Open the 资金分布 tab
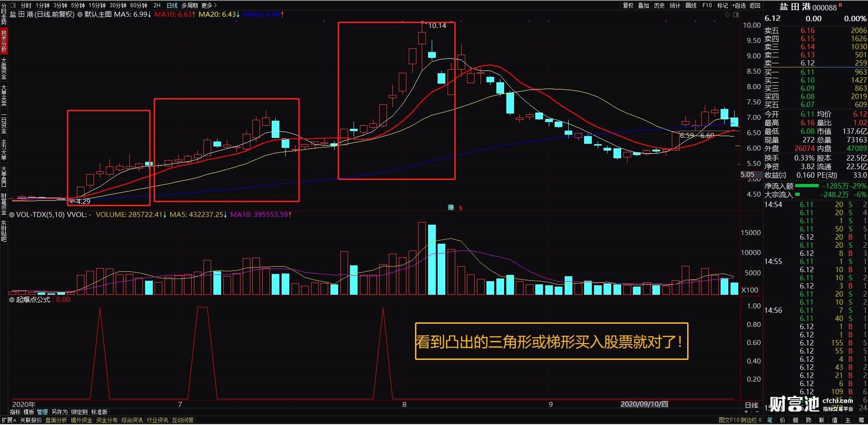Screen dimensions: 868x425 point(107,420)
